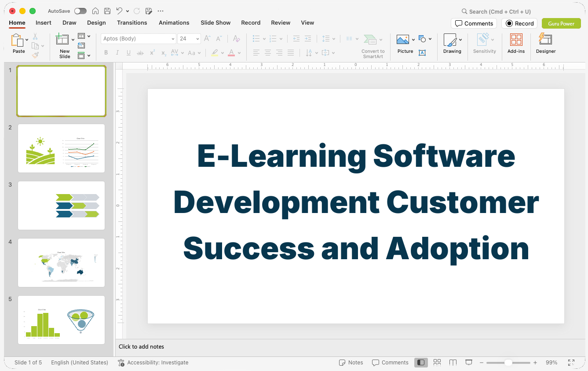Click the Home icon in title bar
The image size is (588, 371).
click(x=95, y=11)
